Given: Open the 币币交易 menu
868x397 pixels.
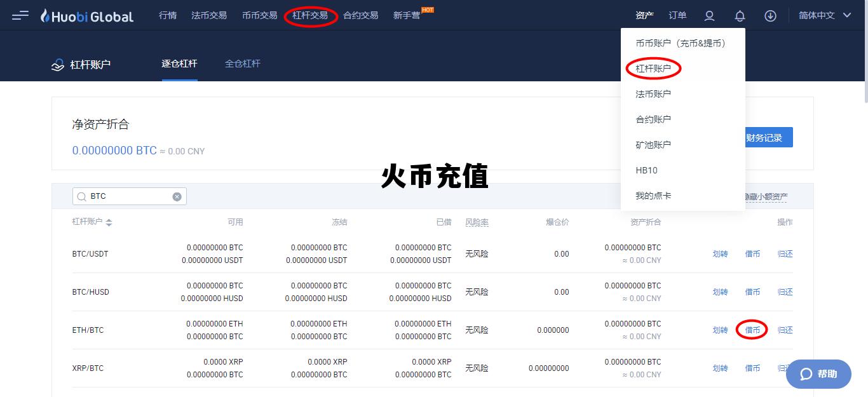Looking at the screenshot, I should coord(260,15).
